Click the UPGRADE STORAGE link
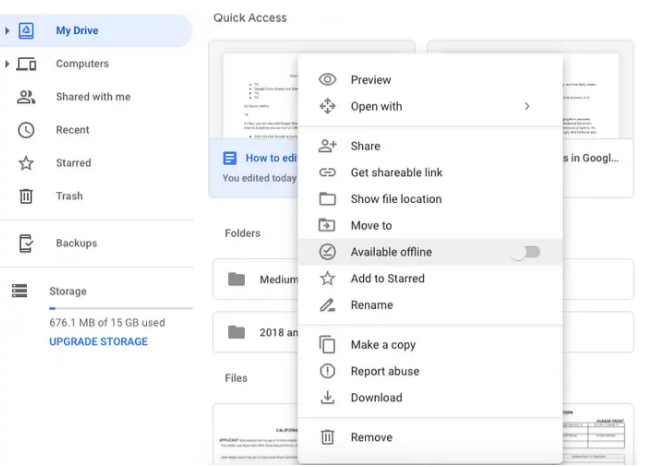 (x=98, y=342)
